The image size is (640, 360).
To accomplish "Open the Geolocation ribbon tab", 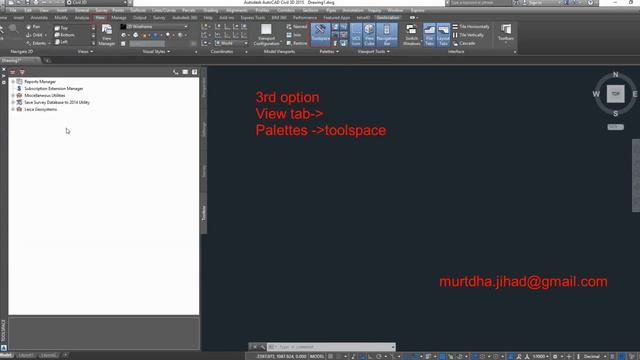I will tap(388, 18).
